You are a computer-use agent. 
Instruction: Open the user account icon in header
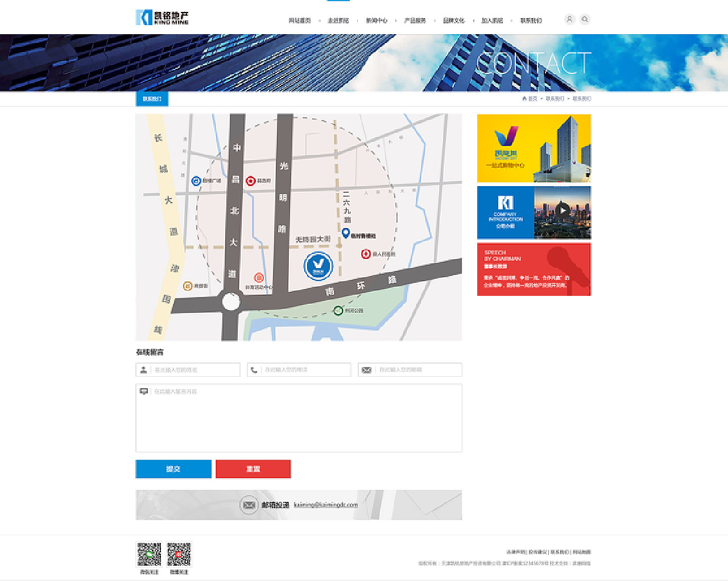[569, 19]
